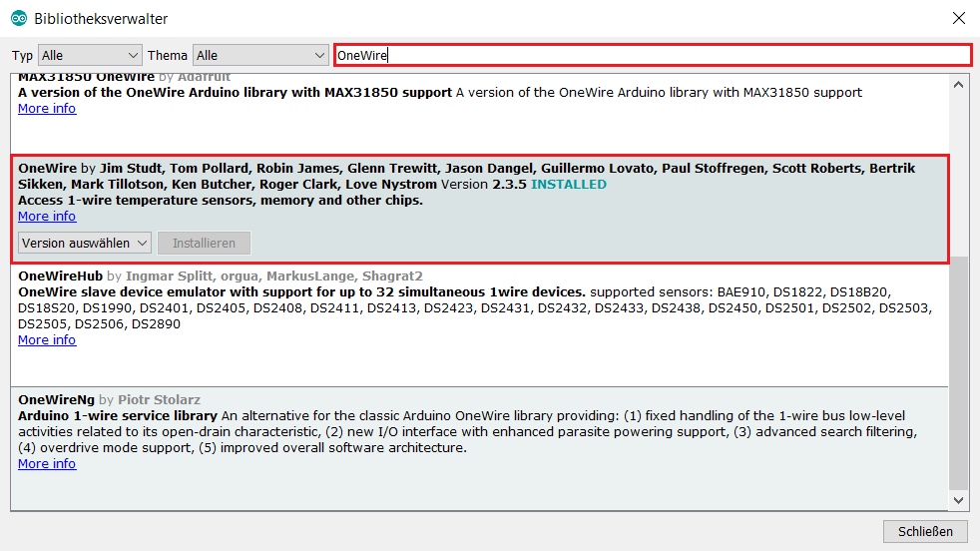Click the scrollbar track above the thumb
This screenshot has height=551, width=980.
[959, 170]
